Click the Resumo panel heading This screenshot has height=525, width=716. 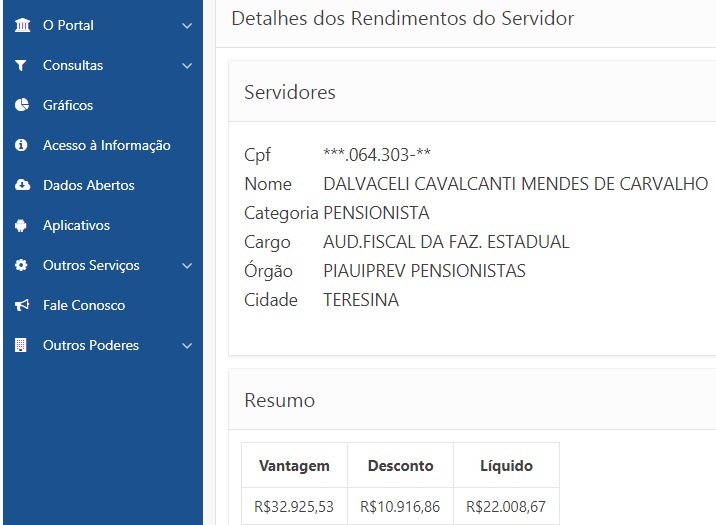click(x=279, y=400)
